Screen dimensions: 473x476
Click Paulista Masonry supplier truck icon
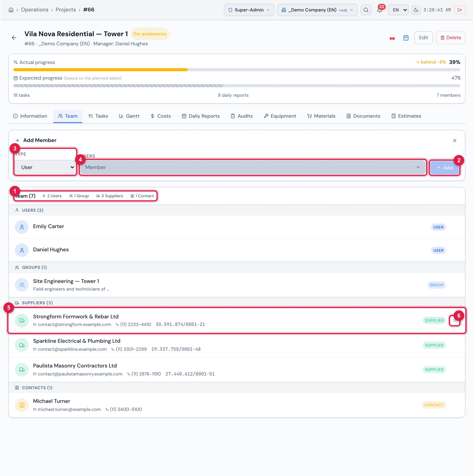(x=22, y=370)
